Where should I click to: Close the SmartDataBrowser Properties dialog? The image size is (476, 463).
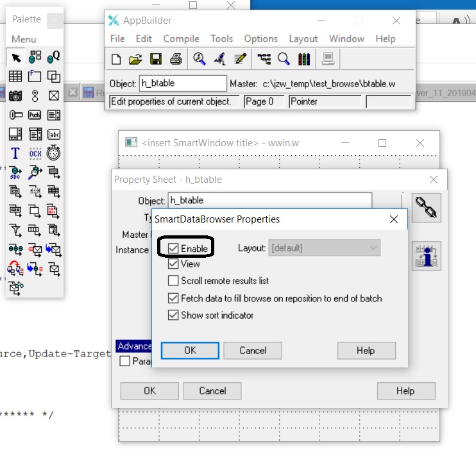[x=394, y=219]
